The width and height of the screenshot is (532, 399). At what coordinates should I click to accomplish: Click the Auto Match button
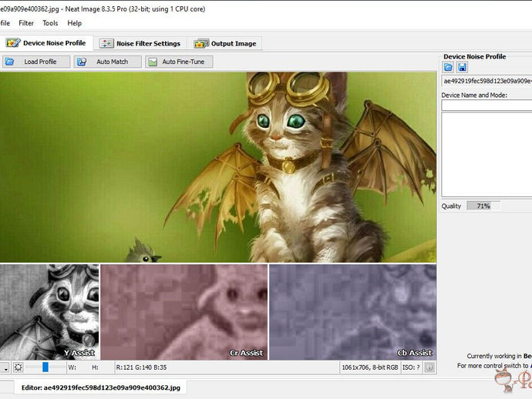[107, 62]
